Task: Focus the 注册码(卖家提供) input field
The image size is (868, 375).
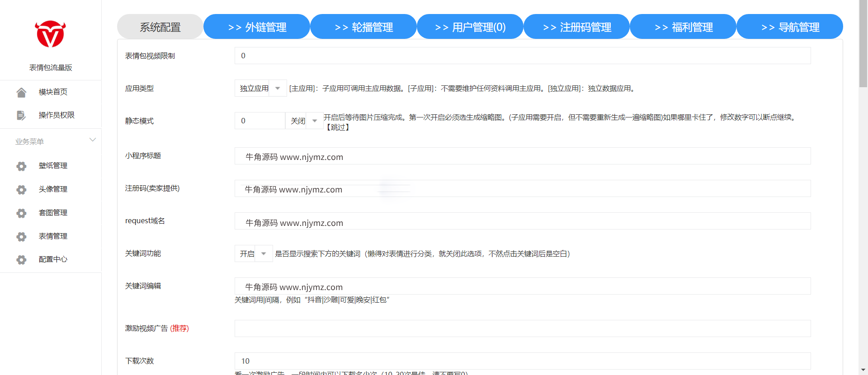Action: pyautogui.click(x=523, y=188)
